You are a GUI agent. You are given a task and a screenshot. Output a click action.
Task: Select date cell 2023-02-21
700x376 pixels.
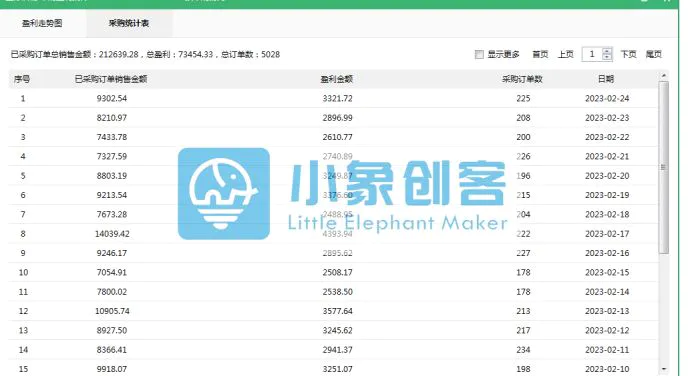click(607, 156)
